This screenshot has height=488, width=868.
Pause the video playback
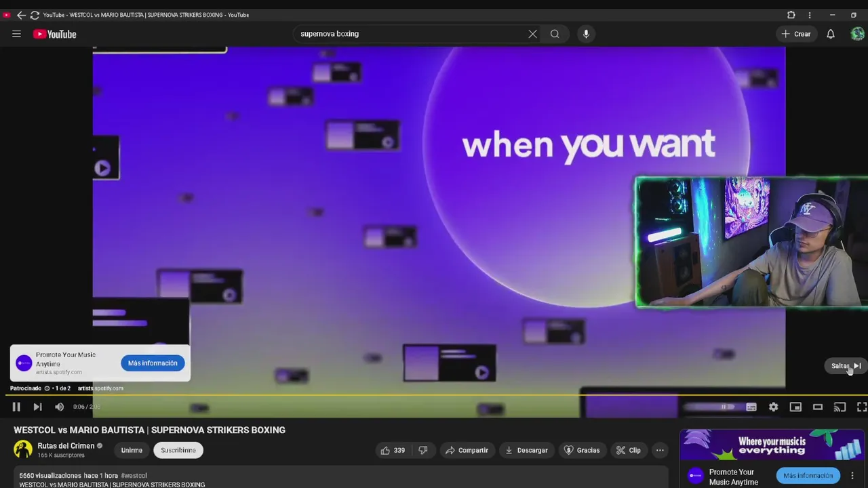(16, 407)
